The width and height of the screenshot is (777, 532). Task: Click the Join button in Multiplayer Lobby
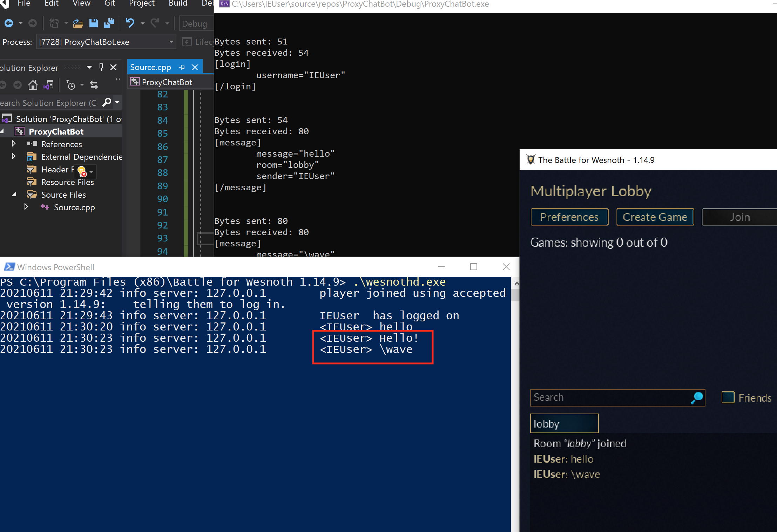pyautogui.click(x=739, y=217)
